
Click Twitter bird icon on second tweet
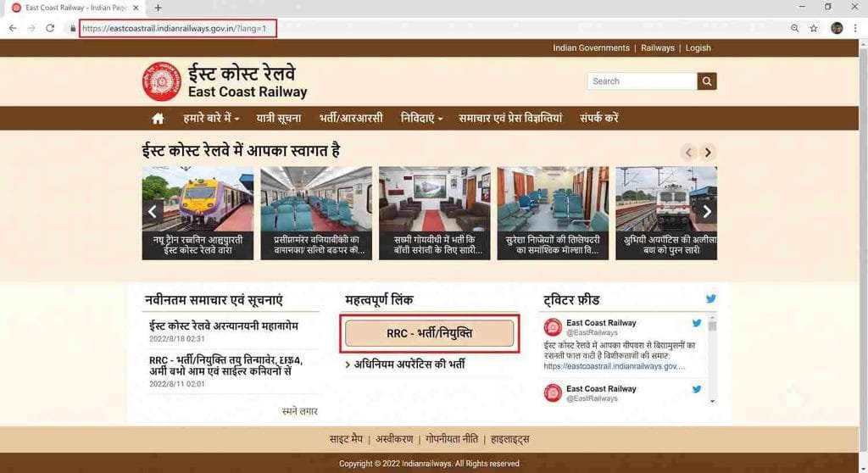(697, 389)
